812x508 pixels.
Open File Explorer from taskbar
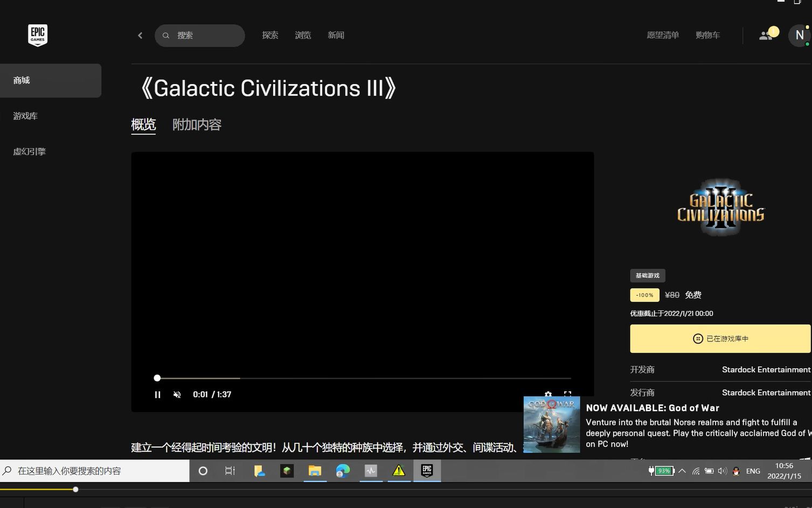click(x=315, y=471)
